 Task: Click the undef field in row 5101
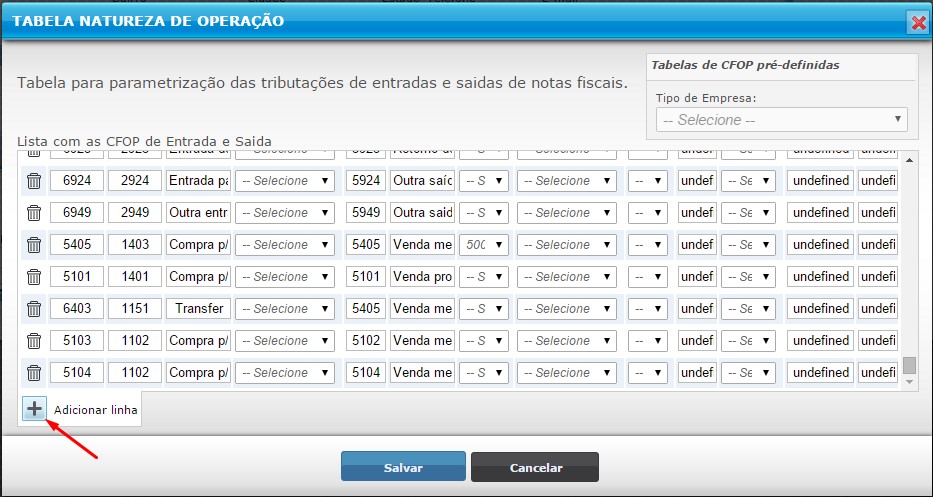pyautogui.click(x=697, y=277)
